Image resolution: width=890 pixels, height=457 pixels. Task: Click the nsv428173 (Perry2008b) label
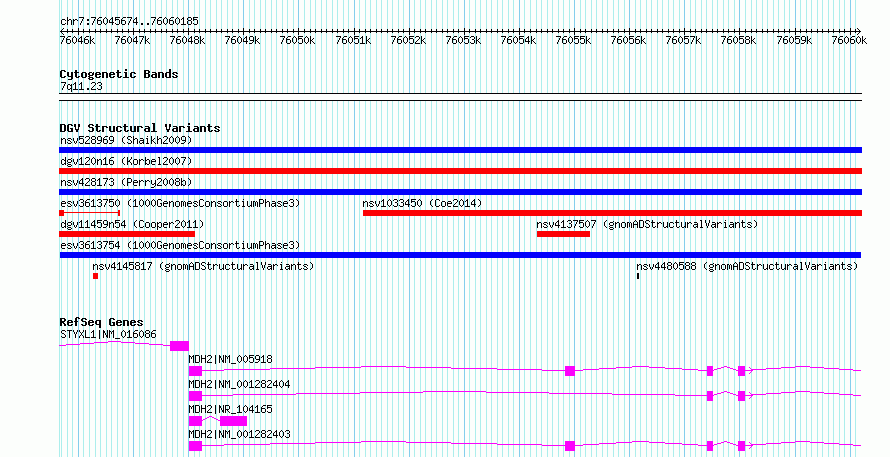pos(126,182)
